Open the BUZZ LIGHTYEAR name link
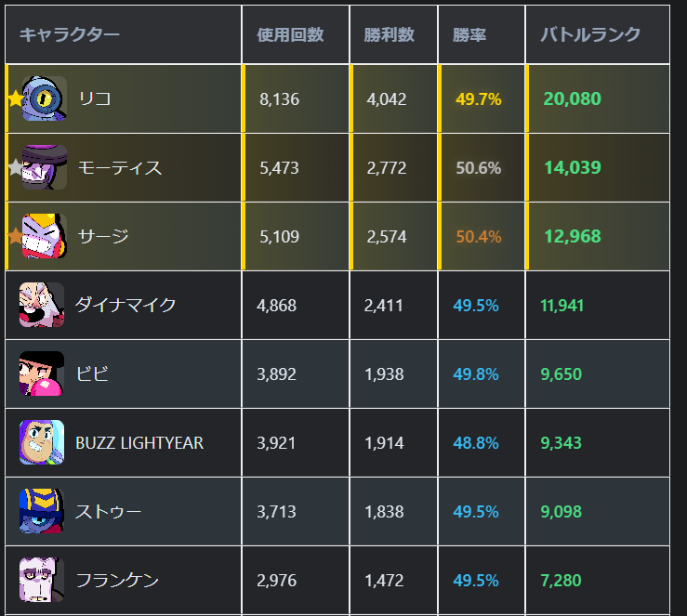Viewport: 687px width, 616px height. pos(139,443)
